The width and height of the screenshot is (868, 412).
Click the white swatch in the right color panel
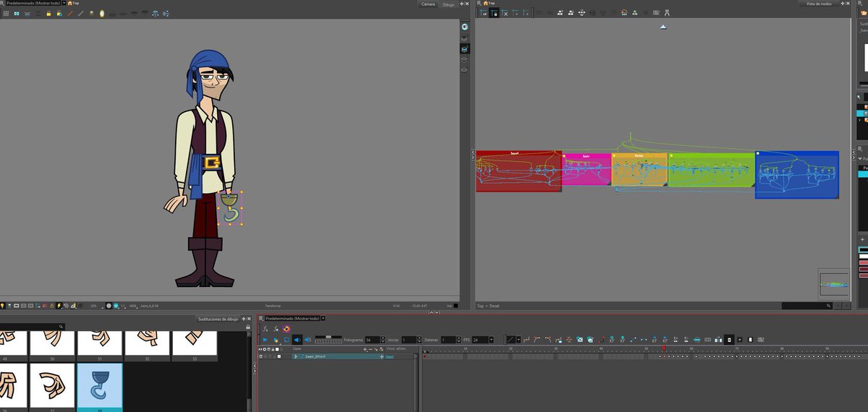point(864,257)
